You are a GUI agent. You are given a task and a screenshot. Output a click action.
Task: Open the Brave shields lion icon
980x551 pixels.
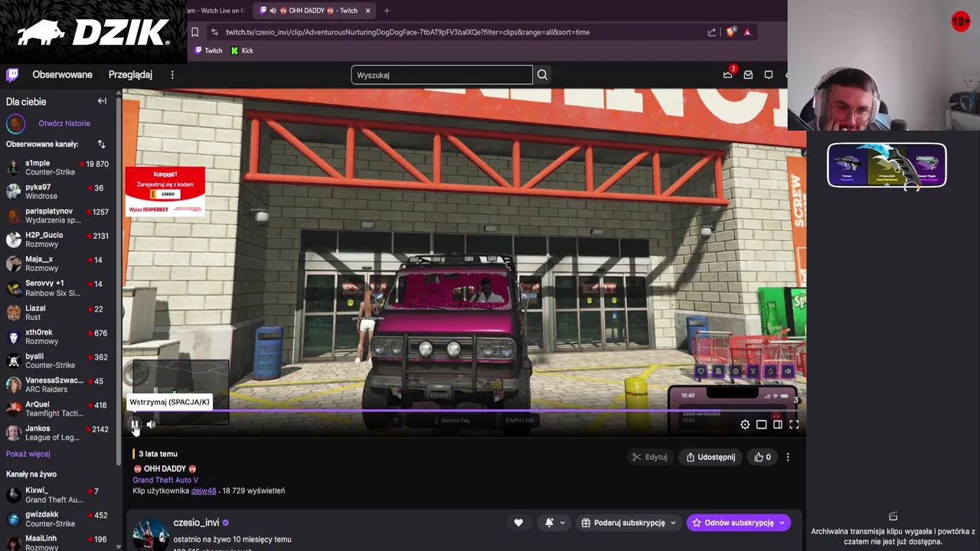pos(730,32)
